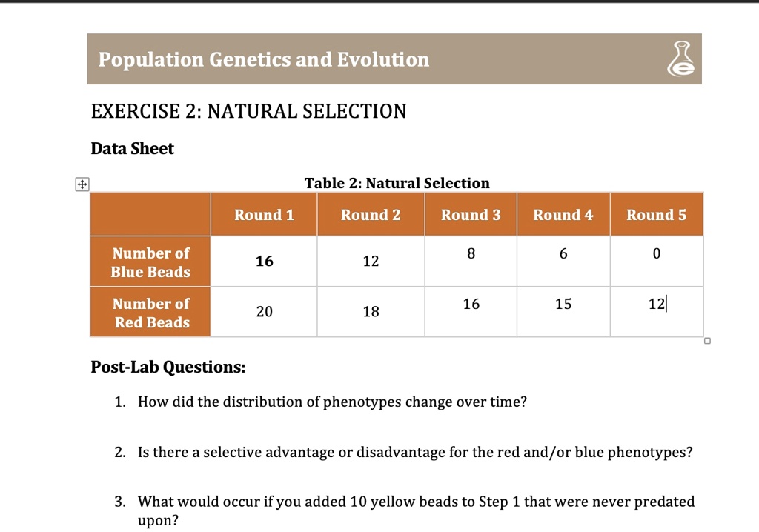Select the Number of Blue Beads row header
The height and width of the screenshot is (532, 759).
coord(150,262)
